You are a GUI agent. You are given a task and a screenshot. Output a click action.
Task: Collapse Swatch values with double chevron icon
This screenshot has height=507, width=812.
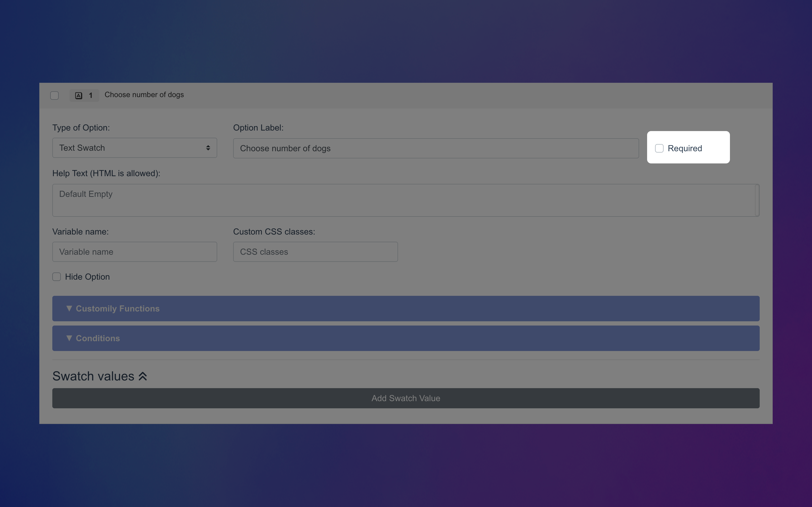pos(143,376)
